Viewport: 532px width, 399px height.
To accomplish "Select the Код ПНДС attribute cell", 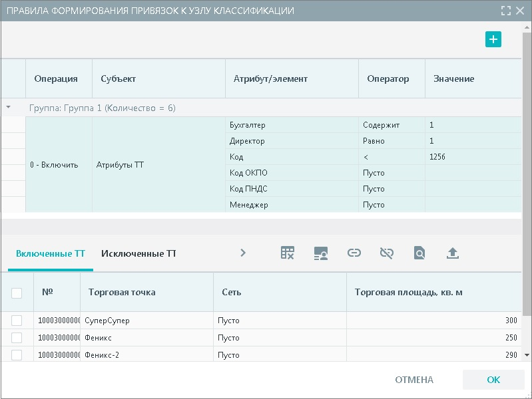I will pyautogui.click(x=292, y=188).
